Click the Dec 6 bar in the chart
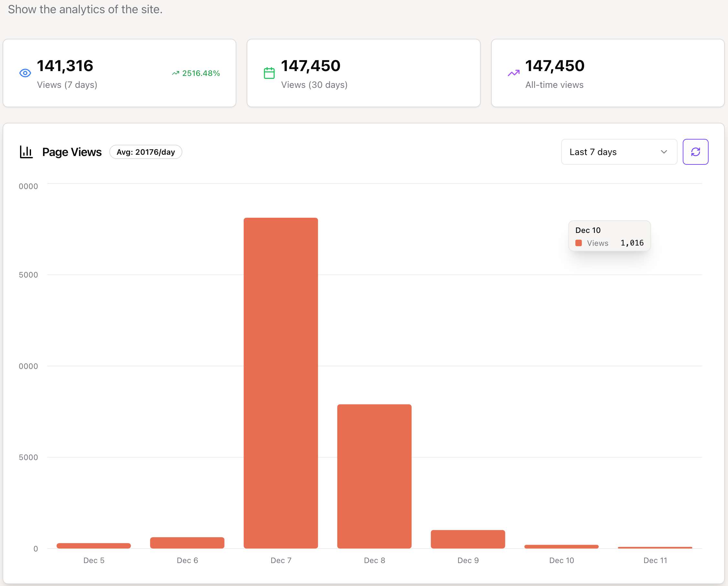 tap(187, 542)
